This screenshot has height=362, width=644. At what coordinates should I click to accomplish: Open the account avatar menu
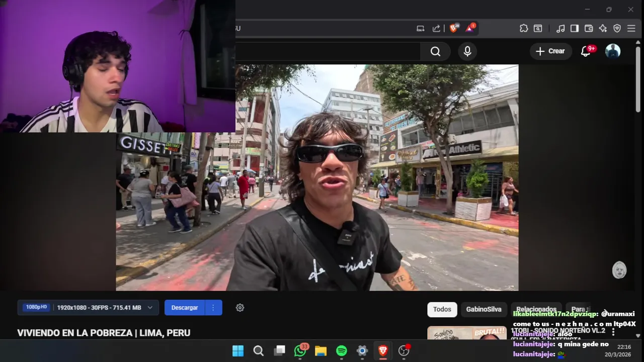click(612, 51)
